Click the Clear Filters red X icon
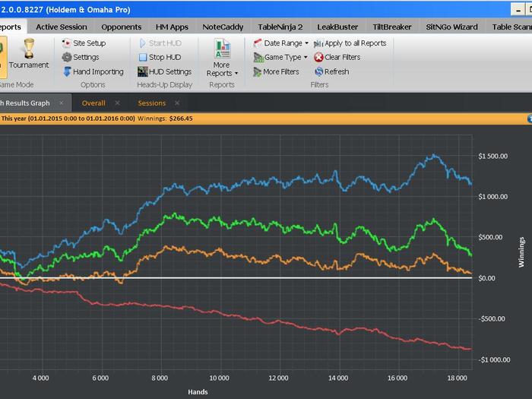 [x=318, y=57]
